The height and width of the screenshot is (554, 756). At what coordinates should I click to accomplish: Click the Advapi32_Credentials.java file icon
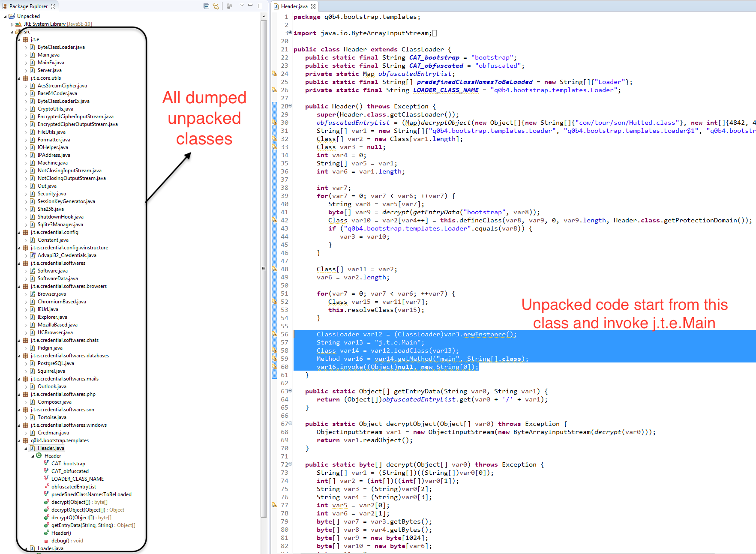tap(32, 255)
